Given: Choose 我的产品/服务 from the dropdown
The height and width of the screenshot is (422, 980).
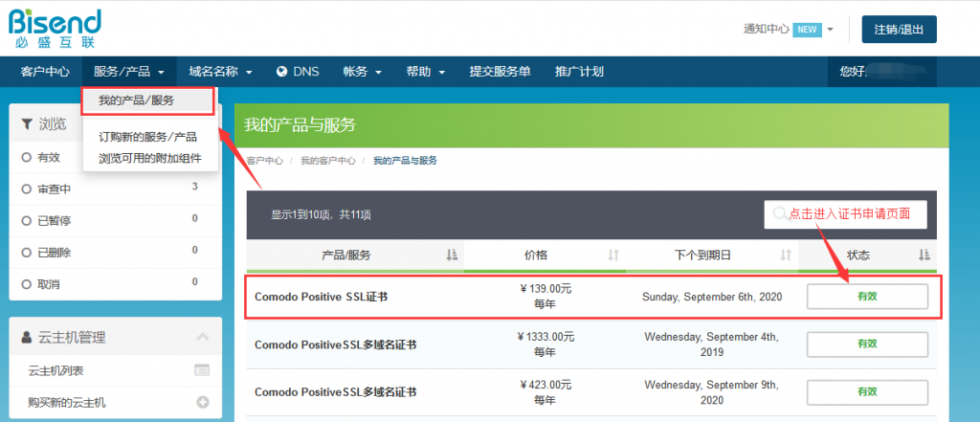Looking at the screenshot, I should click(x=148, y=100).
